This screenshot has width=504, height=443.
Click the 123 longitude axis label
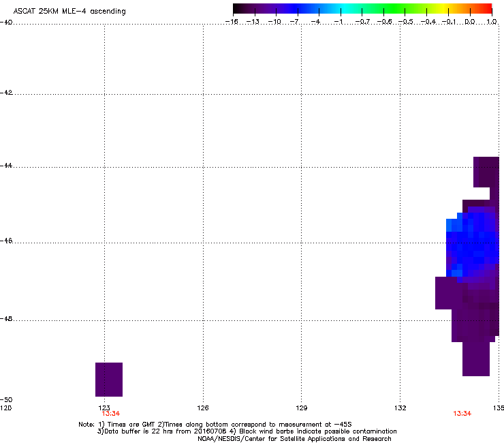coord(104,408)
